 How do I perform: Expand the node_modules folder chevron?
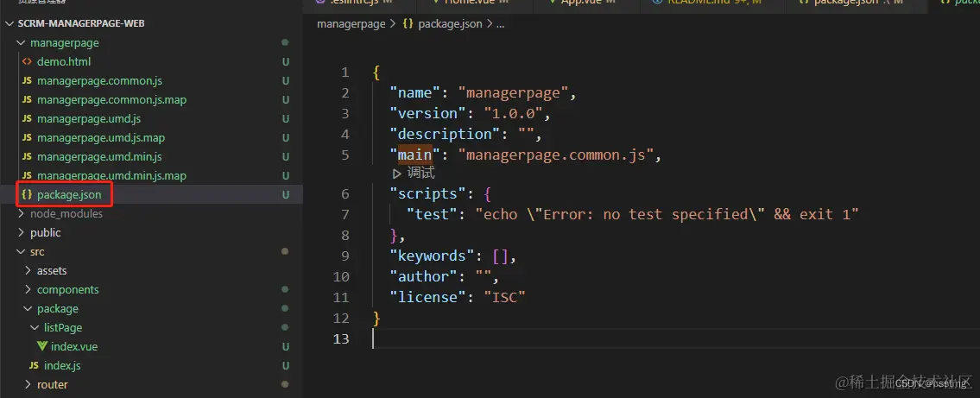[21, 214]
